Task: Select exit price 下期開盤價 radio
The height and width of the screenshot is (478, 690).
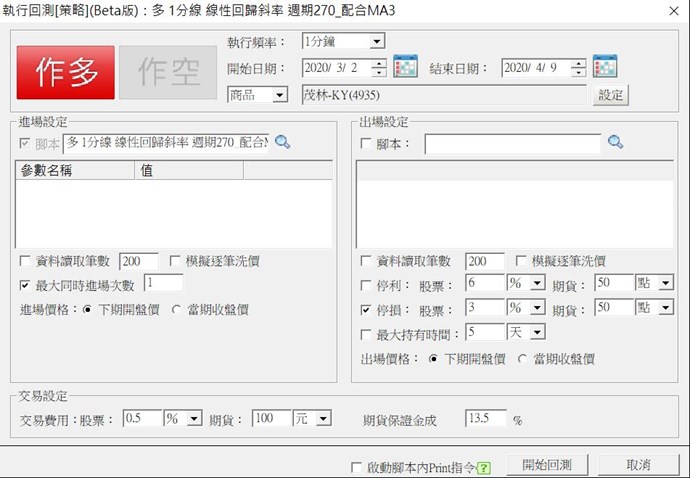Action: pos(433,359)
